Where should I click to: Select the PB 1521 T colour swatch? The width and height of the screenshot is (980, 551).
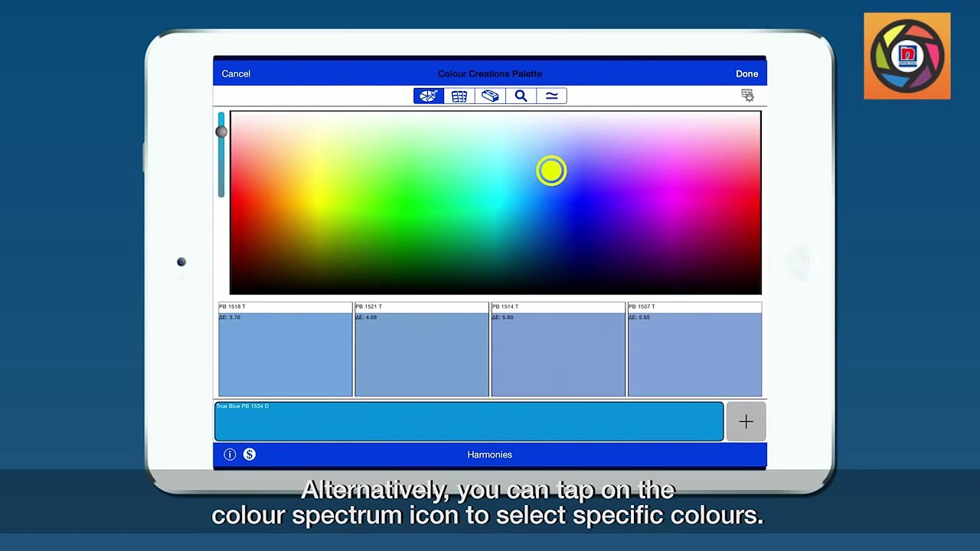[422, 350]
